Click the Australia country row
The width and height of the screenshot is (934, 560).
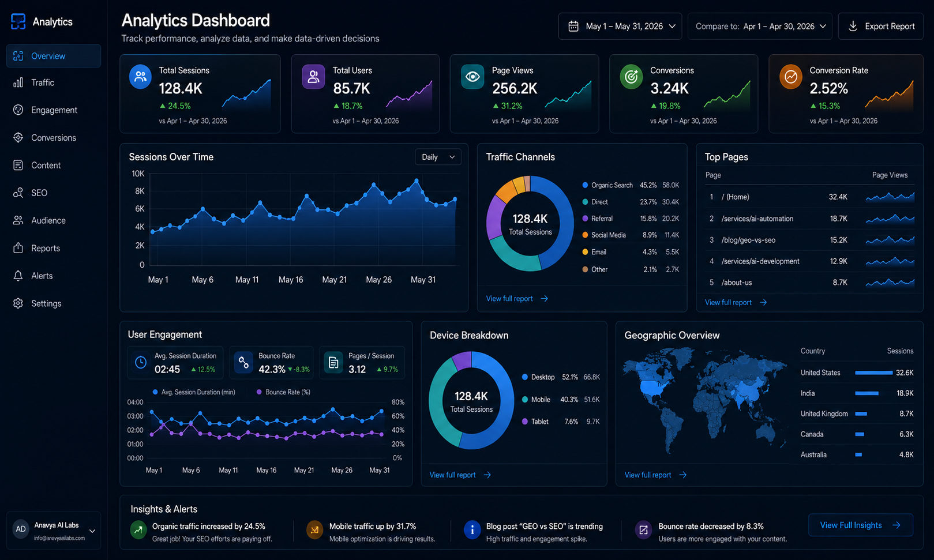point(857,455)
